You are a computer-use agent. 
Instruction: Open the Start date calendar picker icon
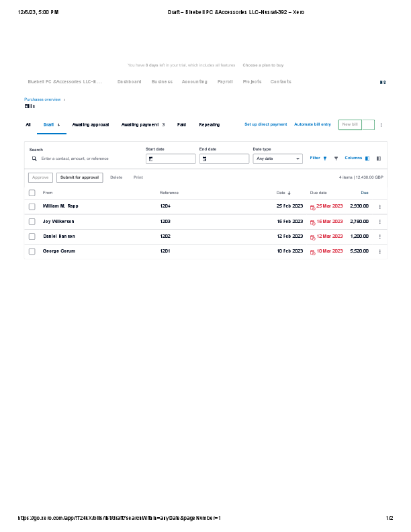[x=151, y=159]
